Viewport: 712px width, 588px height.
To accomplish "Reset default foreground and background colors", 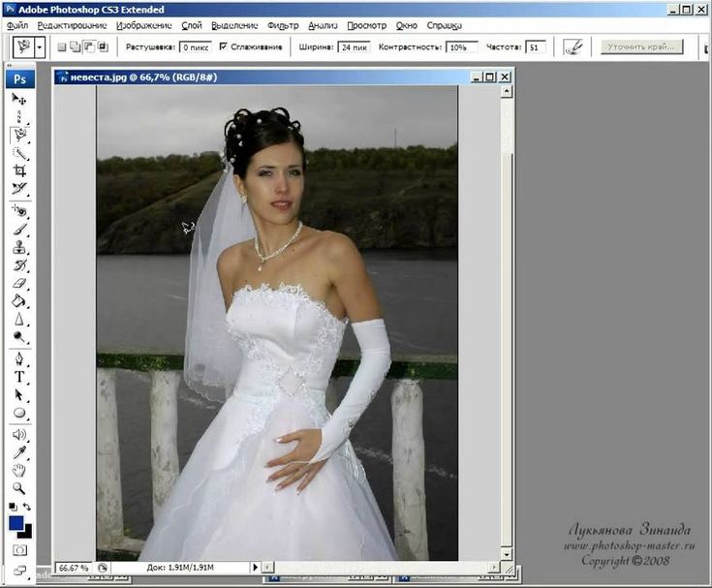I will [x=13, y=507].
